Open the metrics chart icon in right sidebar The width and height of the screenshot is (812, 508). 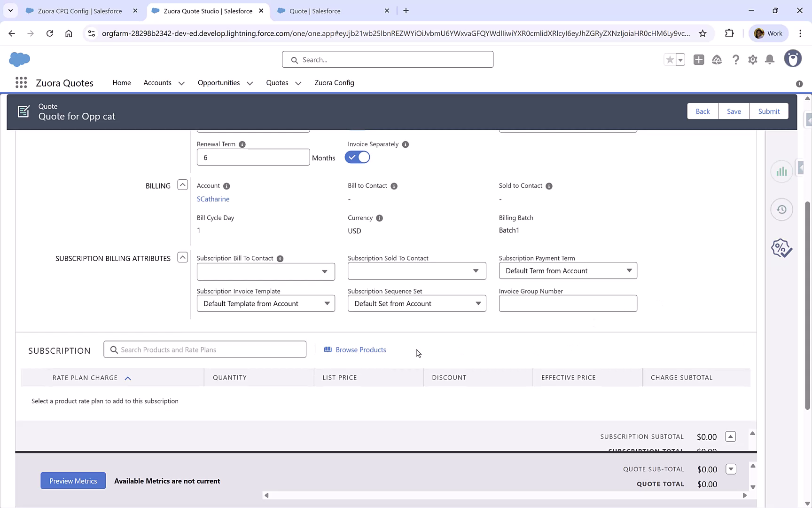pos(781,171)
